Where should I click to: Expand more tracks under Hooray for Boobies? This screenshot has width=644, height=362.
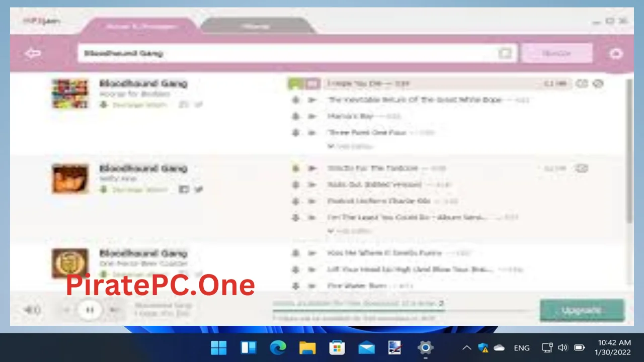(350, 146)
